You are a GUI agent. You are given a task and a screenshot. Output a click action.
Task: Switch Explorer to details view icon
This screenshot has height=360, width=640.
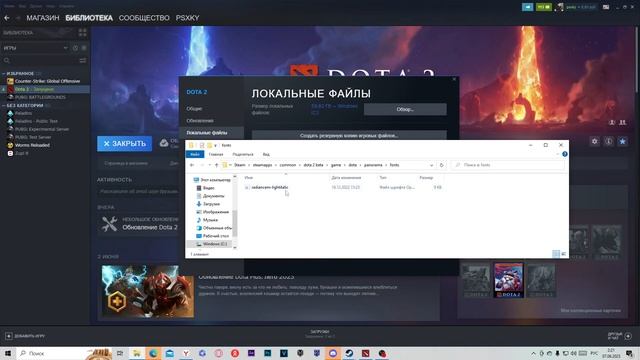click(556, 254)
